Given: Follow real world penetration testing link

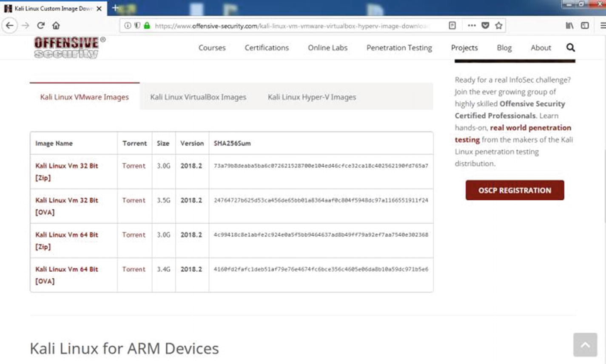Looking at the screenshot, I should click(x=513, y=134).
